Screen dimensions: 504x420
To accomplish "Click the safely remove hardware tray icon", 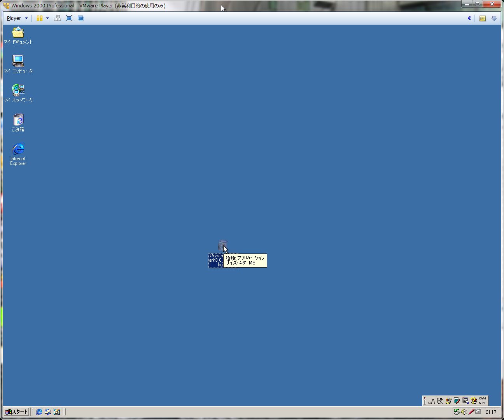I will (457, 412).
